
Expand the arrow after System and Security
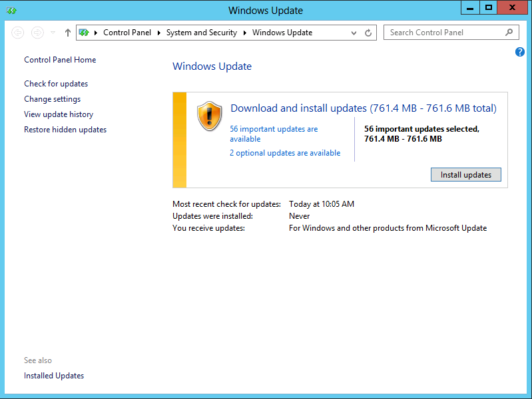(x=244, y=33)
